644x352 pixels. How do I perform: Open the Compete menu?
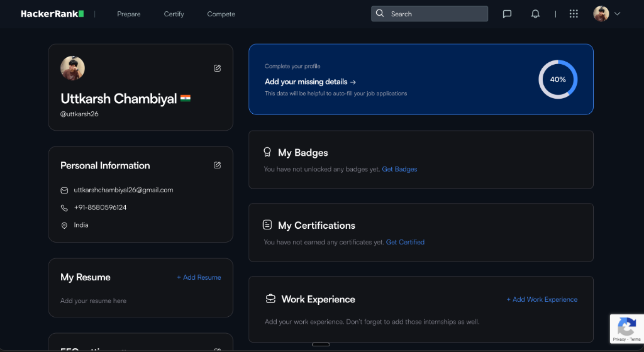(221, 14)
